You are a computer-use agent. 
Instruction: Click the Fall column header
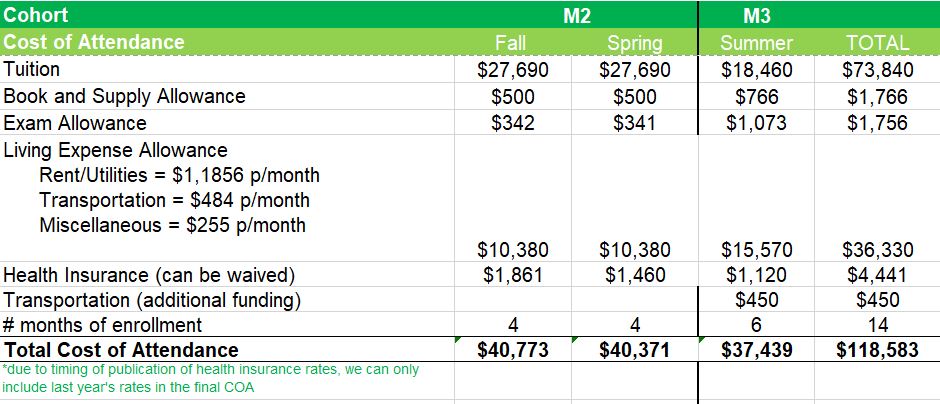tap(510, 43)
